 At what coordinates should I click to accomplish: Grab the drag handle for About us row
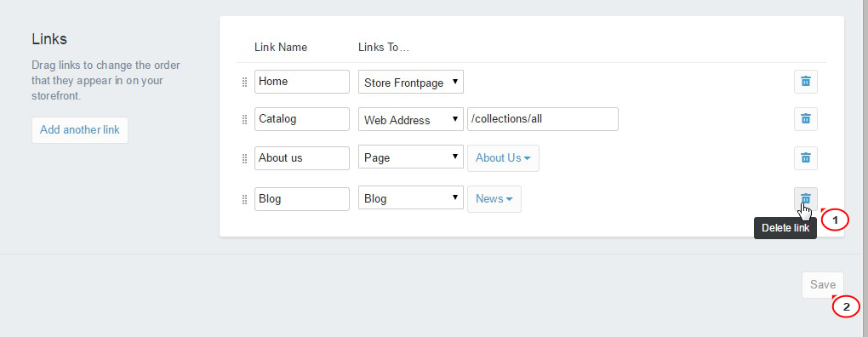(x=245, y=159)
